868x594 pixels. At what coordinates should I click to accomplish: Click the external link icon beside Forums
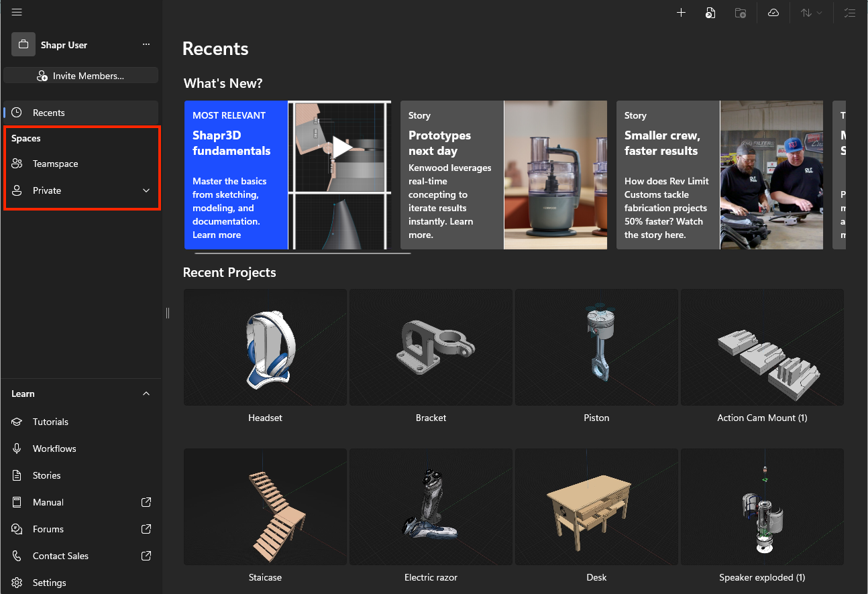[146, 529]
